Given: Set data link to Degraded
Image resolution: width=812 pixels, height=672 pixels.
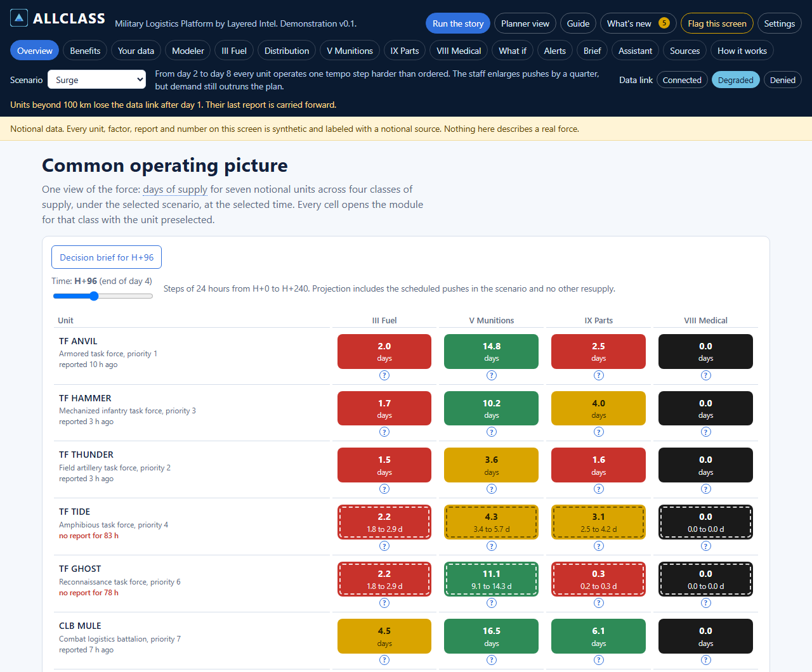Looking at the screenshot, I should (736, 80).
